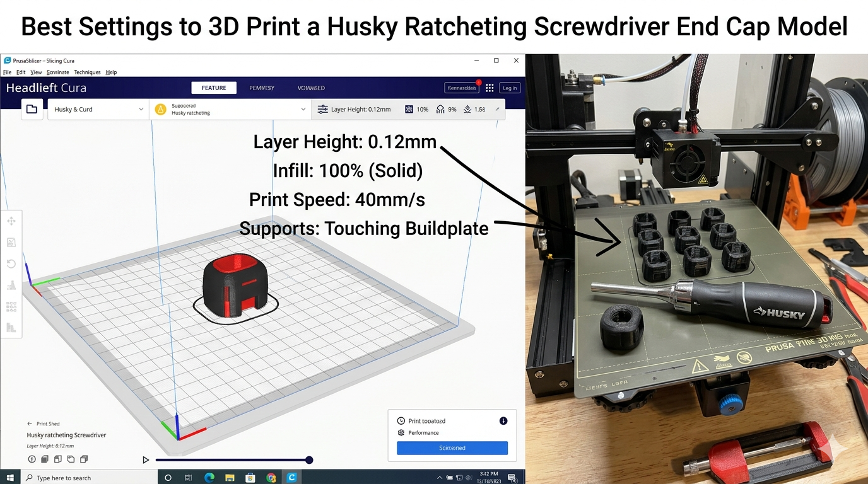
Task: Click the grid app launcher near Log in
Action: point(490,88)
